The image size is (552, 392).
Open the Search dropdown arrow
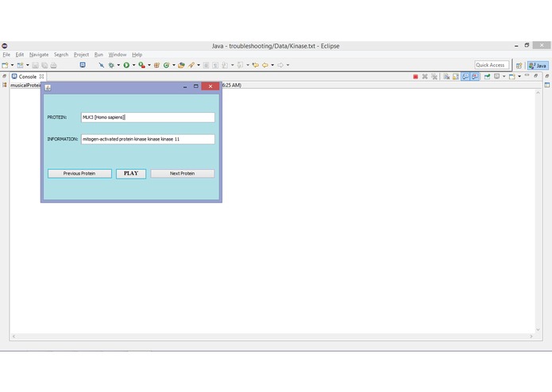(x=199, y=65)
